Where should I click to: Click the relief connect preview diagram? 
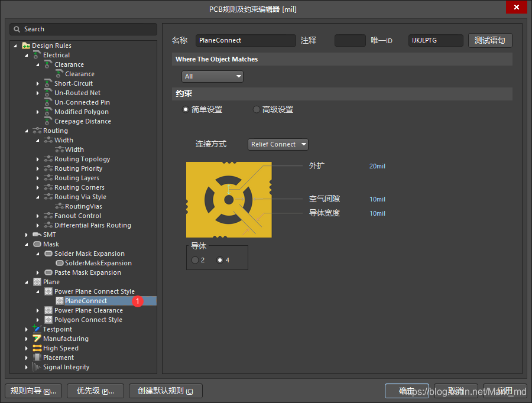click(x=229, y=200)
